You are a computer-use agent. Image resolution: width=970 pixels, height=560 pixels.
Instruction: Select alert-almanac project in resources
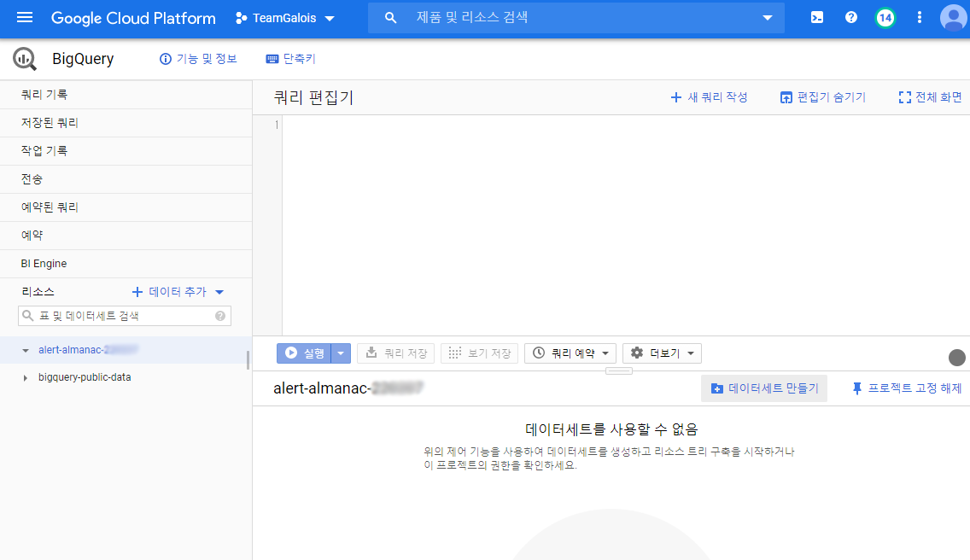88,350
